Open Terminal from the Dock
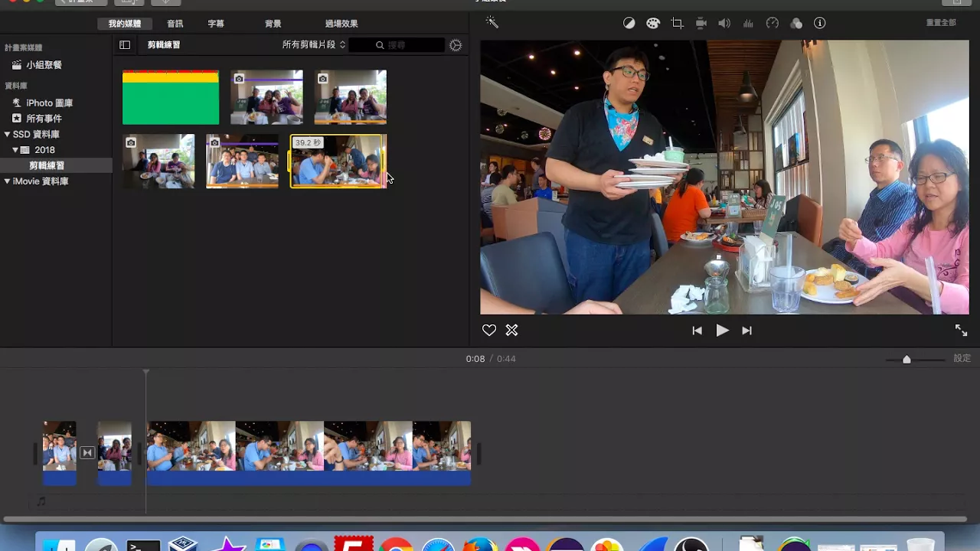 (x=143, y=544)
